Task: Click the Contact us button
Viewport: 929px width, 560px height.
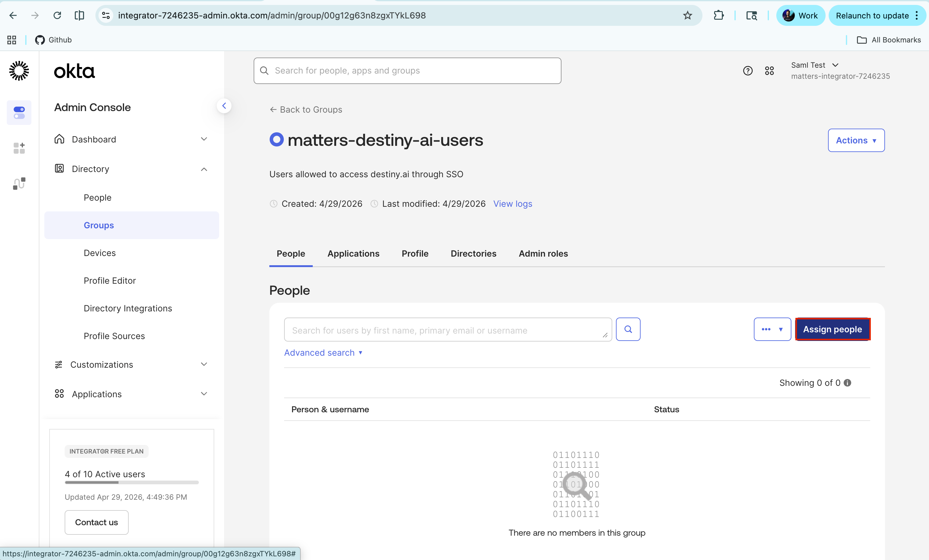Action: tap(97, 522)
